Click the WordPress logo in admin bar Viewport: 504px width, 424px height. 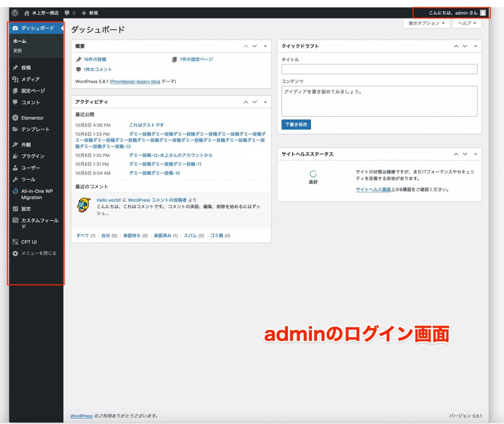tap(15, 13)
